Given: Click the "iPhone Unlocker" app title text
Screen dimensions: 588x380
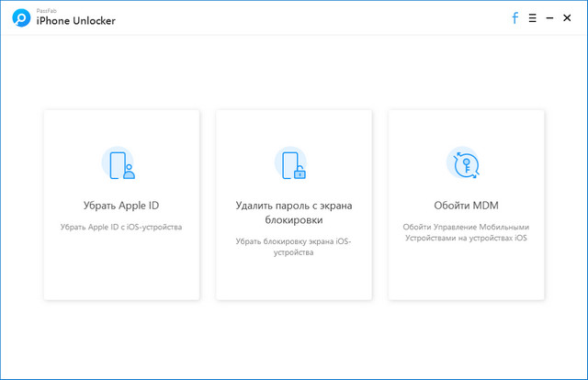Looking at the screenshot, I should click(x=76, y=20).
